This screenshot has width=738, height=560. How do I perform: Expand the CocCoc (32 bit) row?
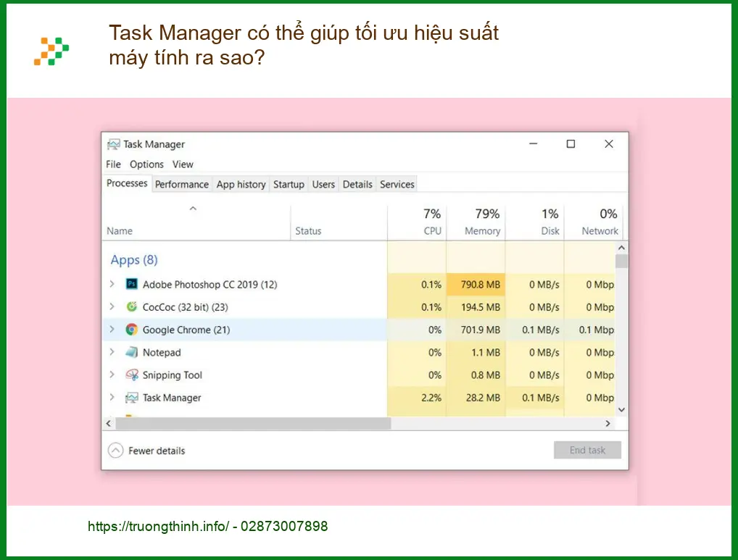112,306
